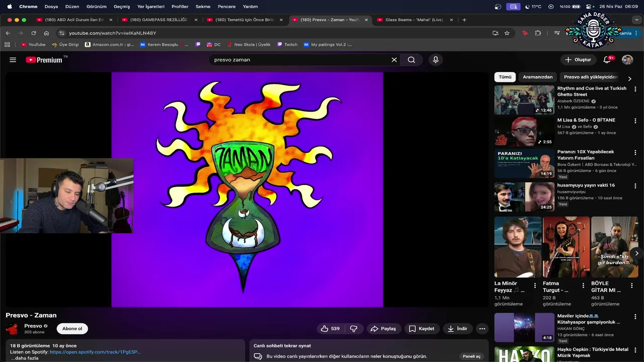Close the Presvo - Zaman tab
Screen dimensions: 644x362
point(366,20)
